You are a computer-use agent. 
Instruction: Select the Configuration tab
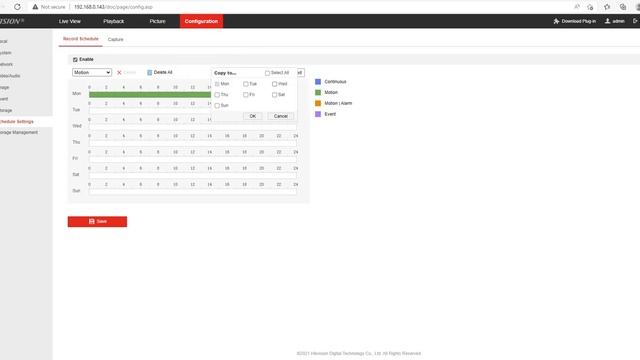click(x=201, y=21)
